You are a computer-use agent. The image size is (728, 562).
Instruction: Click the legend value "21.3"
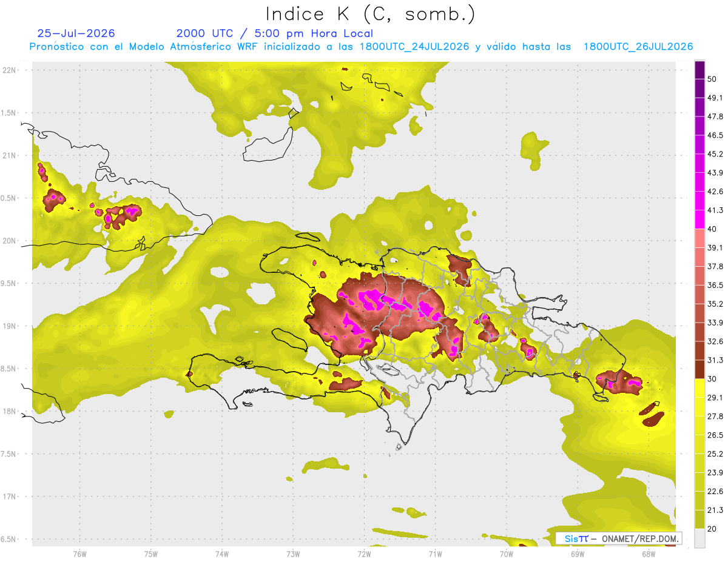tap(715, 510)
